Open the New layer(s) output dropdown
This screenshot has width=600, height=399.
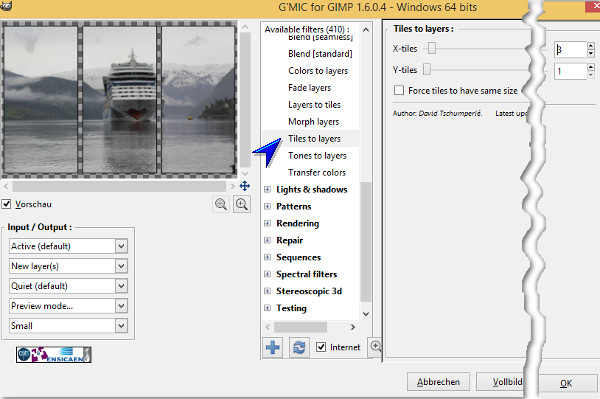68,266
